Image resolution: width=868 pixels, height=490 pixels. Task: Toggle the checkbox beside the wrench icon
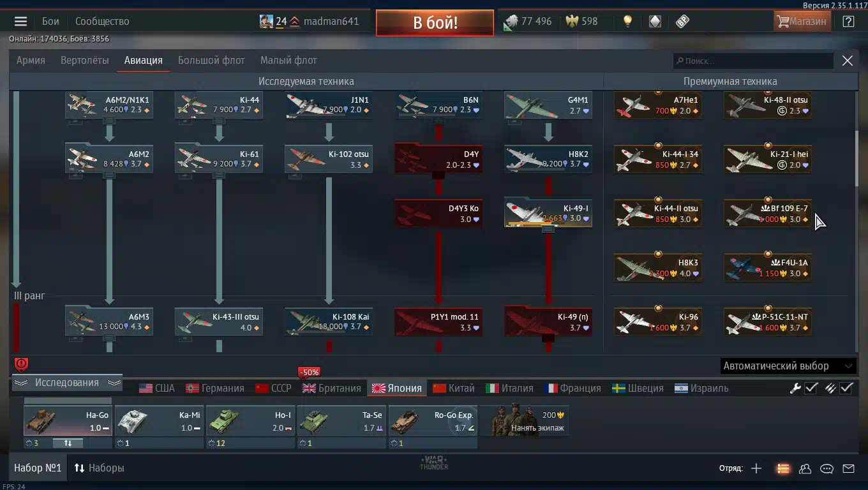tap(811, 388)
